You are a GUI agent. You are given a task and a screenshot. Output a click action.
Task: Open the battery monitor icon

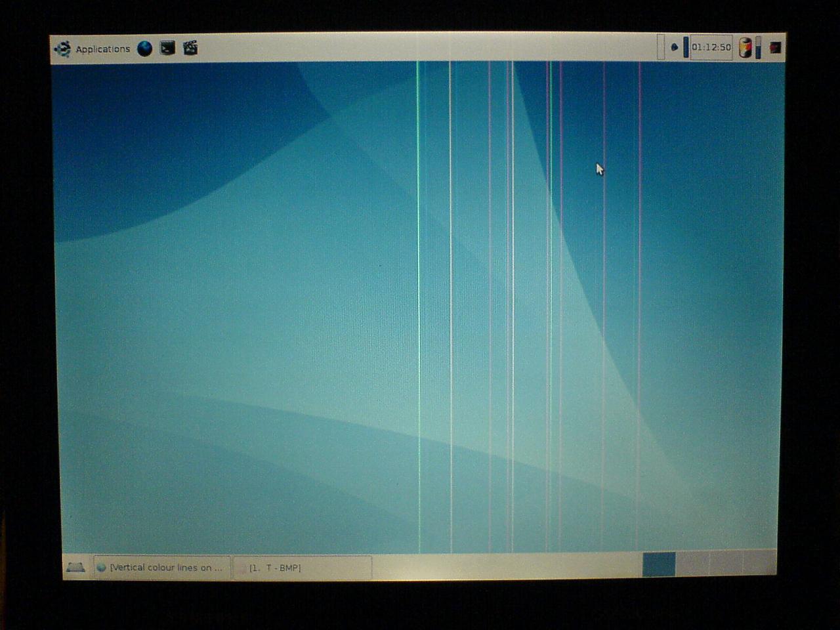745,47
